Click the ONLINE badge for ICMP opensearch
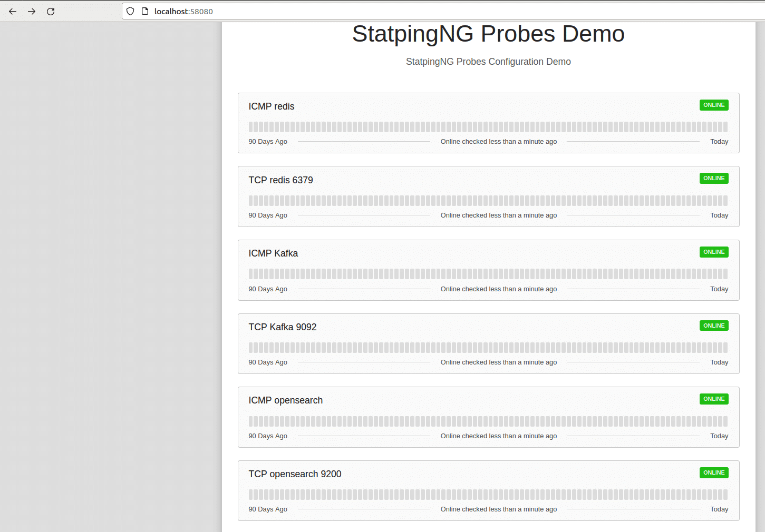The width and height of the screenshot is (765, 532). (714, 399)
